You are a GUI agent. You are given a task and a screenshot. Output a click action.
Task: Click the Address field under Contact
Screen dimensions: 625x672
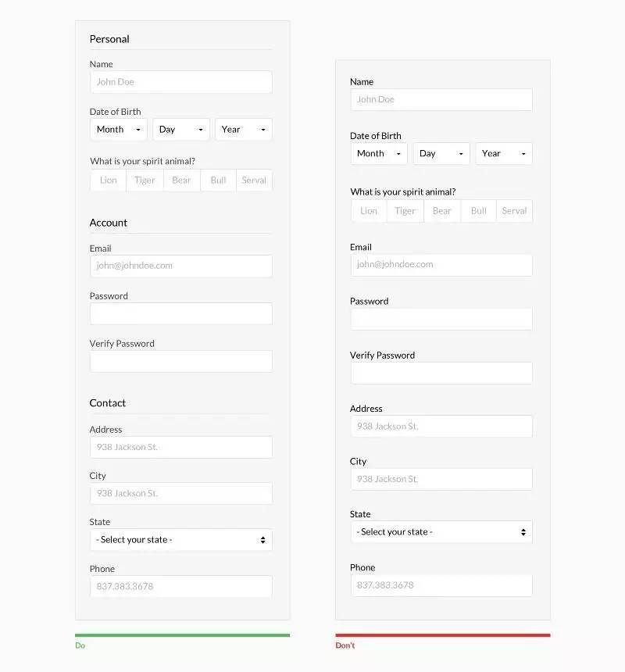181,447
